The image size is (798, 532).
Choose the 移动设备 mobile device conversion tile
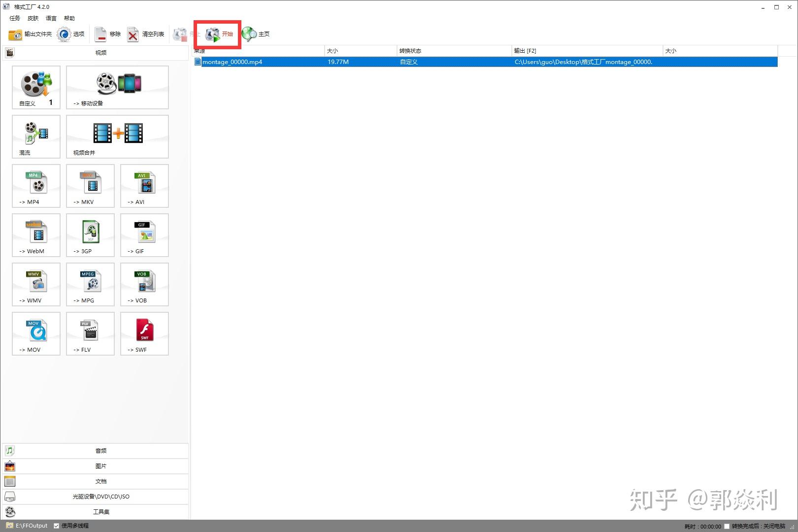[x=117, y=87]
